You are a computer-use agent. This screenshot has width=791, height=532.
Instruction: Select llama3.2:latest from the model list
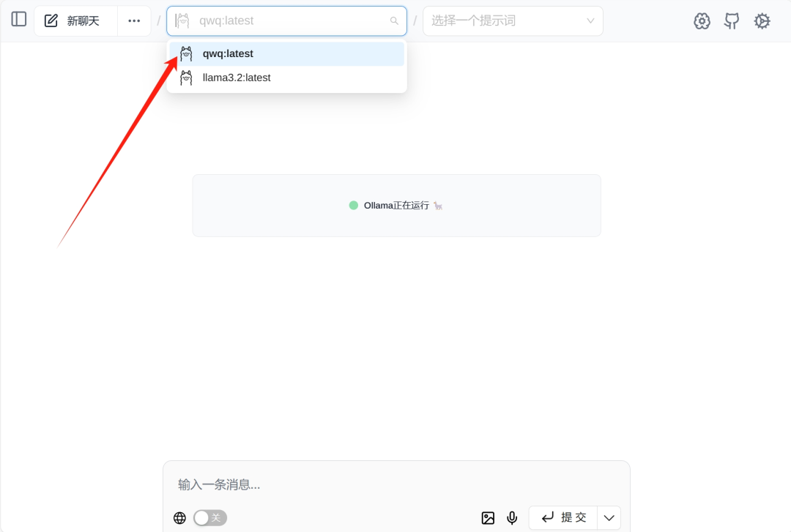pos(236,77)
